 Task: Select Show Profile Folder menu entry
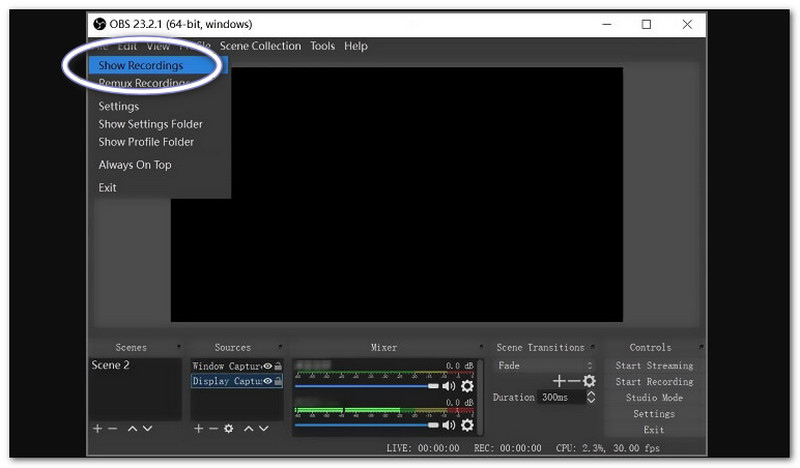[146, 142]
